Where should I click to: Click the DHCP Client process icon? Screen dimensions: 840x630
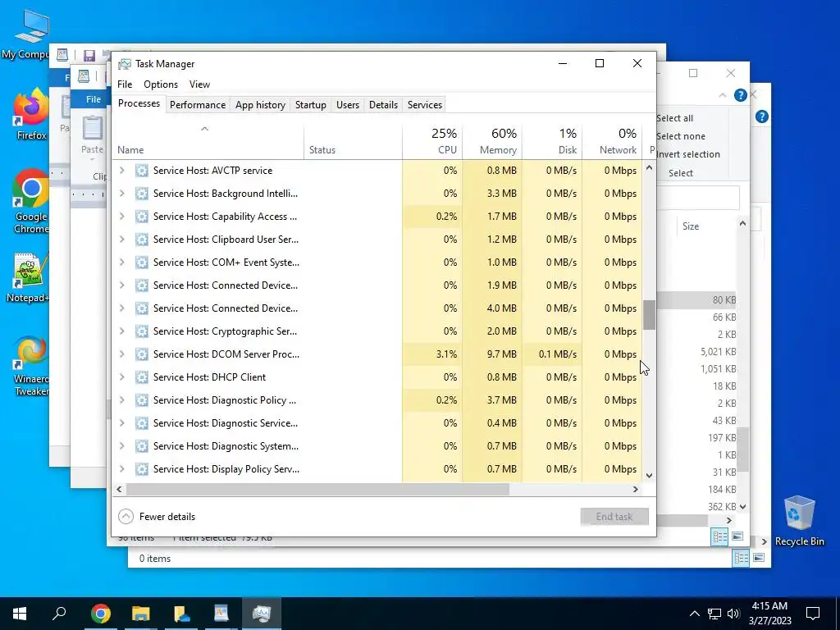click(141, 377)
